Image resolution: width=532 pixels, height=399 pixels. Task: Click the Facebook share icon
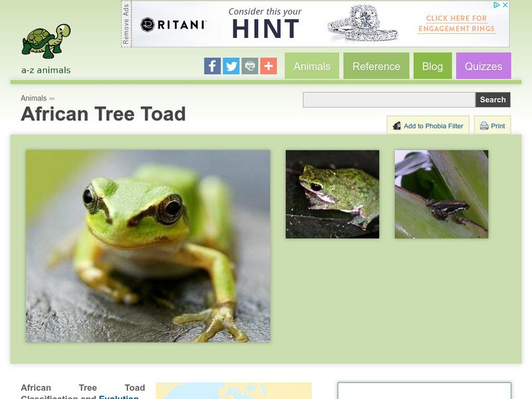click(x=212, y=66)
